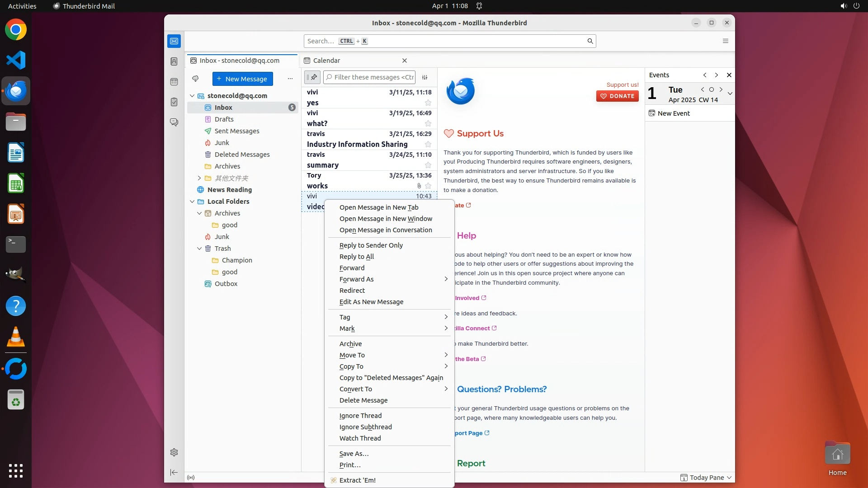Toggle the Quick Filter keep-filters pin button
Viewport: 868px width, 488px height.
click(312, 77)
